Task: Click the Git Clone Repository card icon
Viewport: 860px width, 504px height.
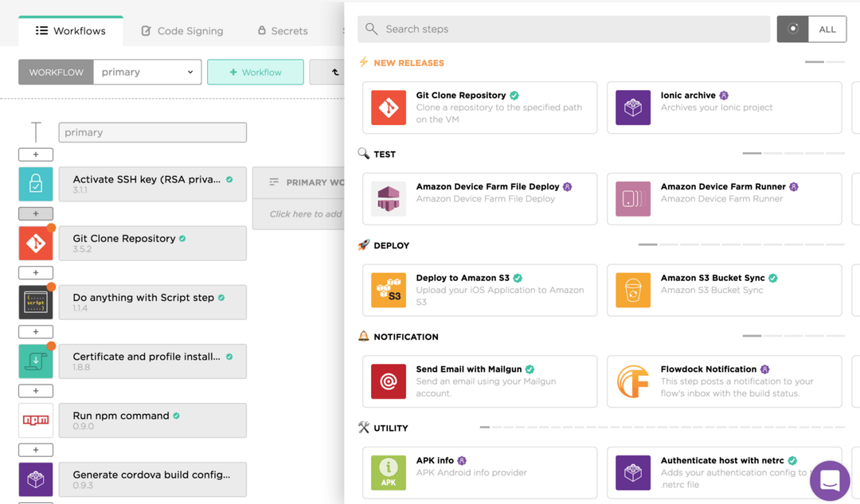Action: click(x=389, y=107)
